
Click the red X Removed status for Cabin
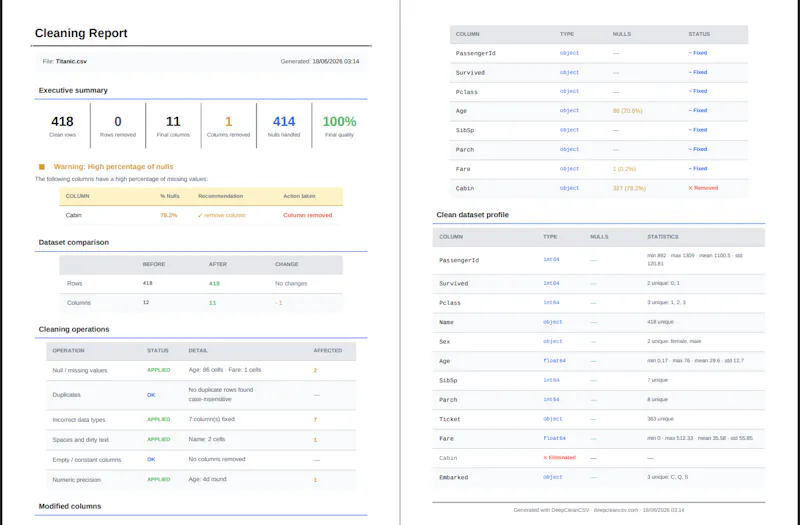pyautogui.click(x=703, y=188)
